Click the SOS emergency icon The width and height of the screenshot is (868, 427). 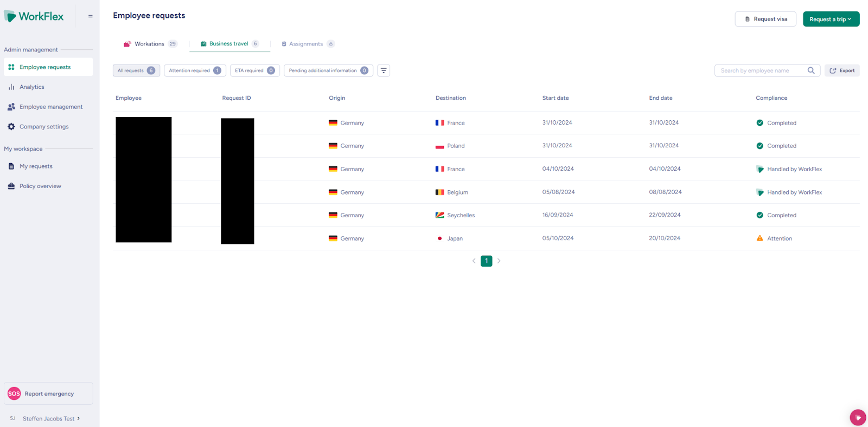[x=14, y=393]
